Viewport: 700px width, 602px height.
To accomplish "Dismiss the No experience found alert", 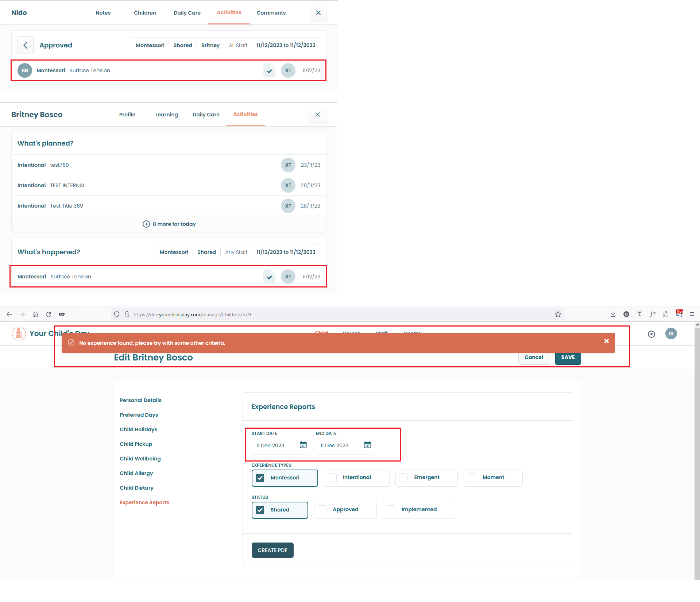I will point(606,341).
